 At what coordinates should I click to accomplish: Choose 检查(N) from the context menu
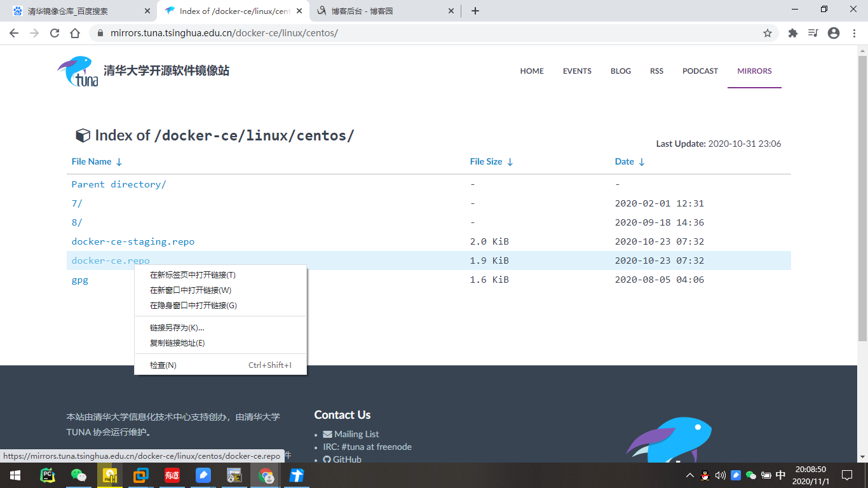click(220, 365)
